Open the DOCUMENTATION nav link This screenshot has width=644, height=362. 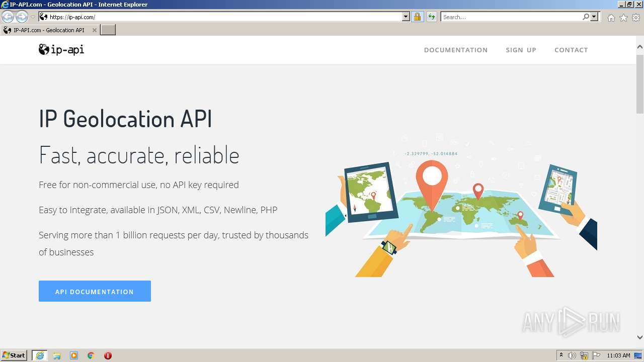click(456, 50)
